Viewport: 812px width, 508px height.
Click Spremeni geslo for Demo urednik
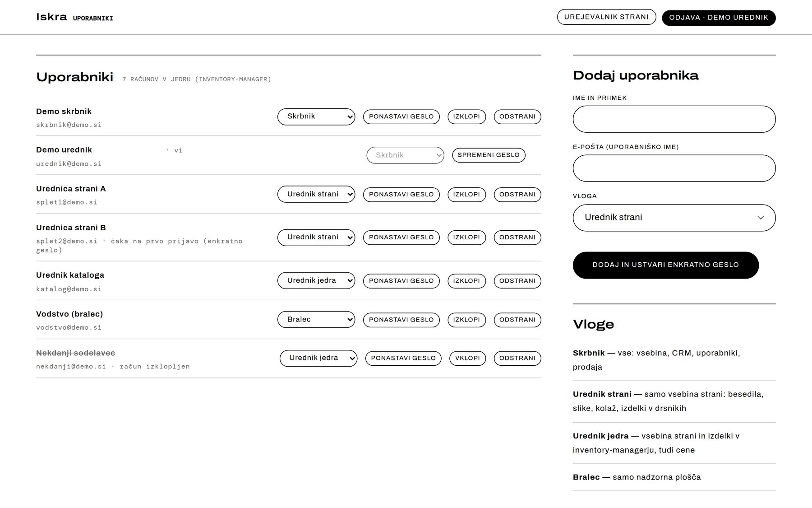tap(489, 155)
